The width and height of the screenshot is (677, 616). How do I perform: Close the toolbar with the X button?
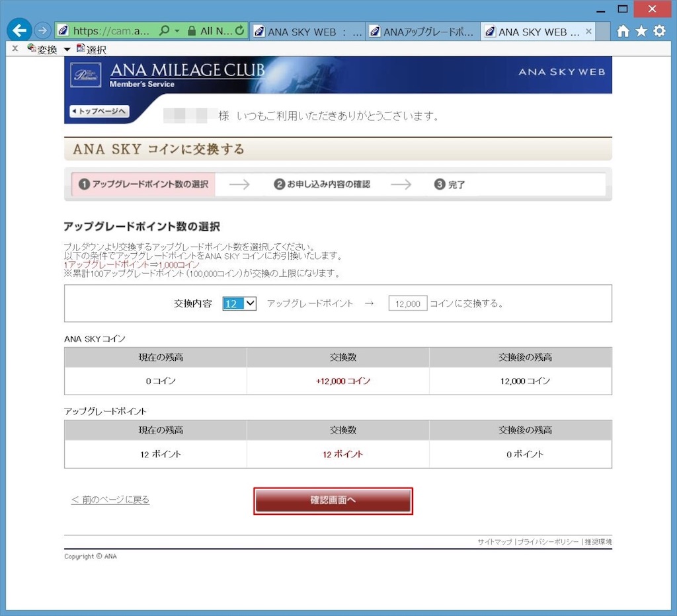coord(15,48)
